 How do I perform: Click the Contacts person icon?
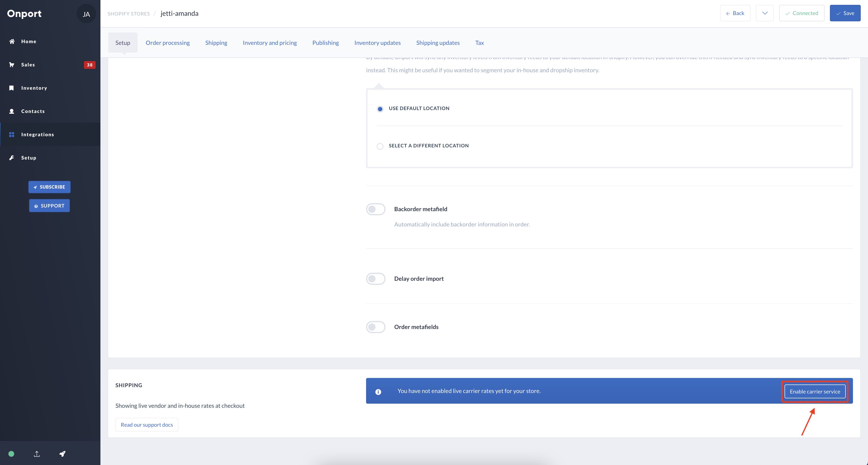point(11,111)
